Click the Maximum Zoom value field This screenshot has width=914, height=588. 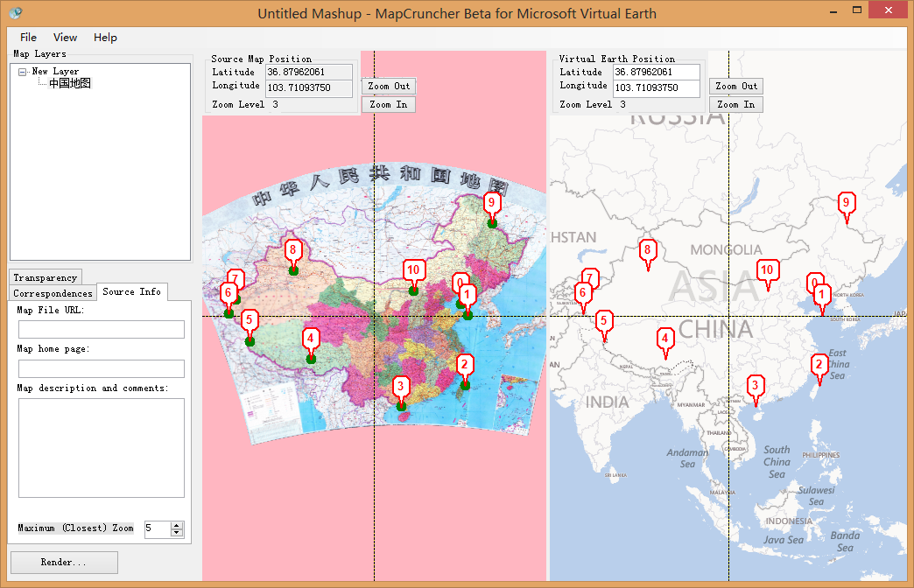[158, 528]
